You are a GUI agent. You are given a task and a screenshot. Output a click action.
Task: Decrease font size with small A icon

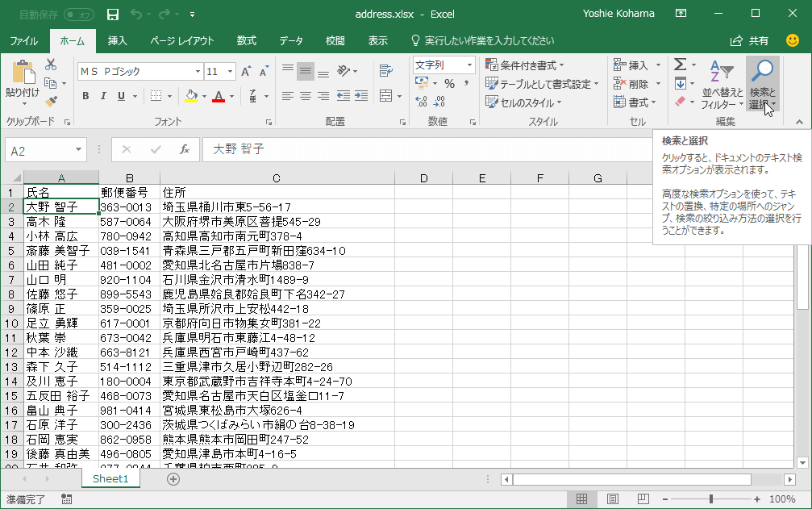pyautogui.click(x=264, y=72)
